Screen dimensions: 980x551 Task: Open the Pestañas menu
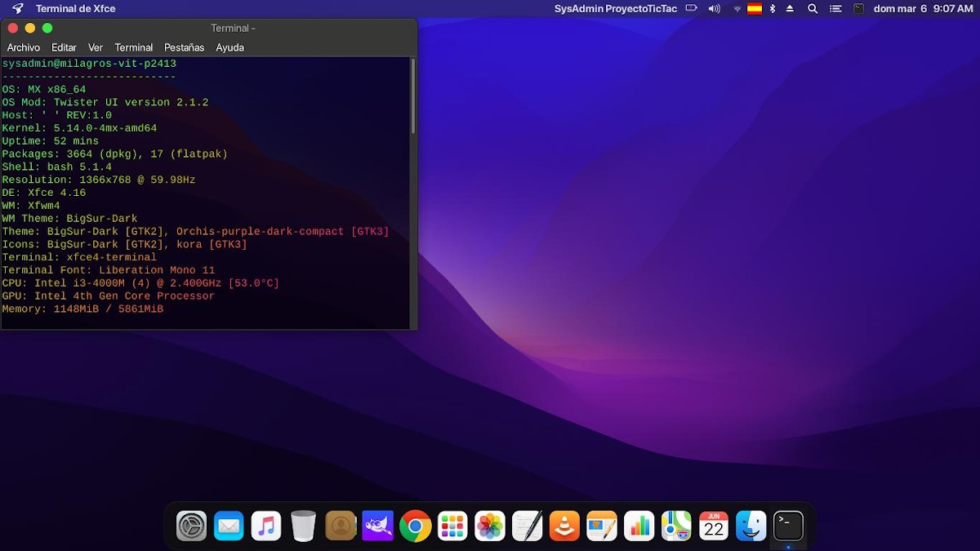point(184,47)
